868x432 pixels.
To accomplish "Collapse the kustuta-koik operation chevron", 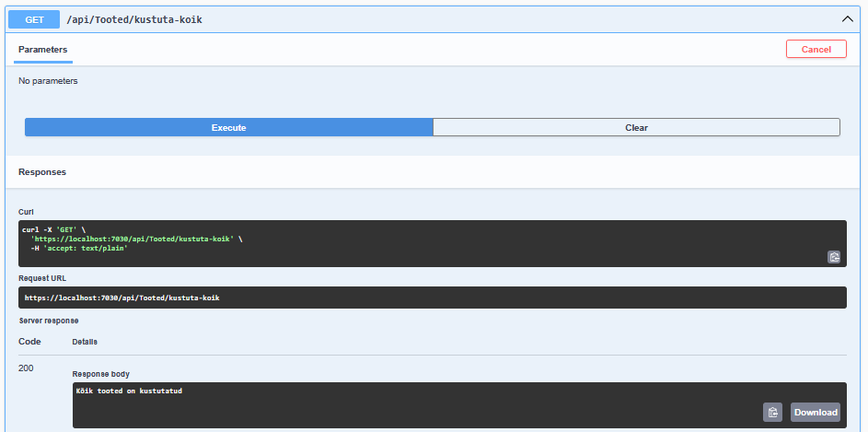I will tap(847, 19).
